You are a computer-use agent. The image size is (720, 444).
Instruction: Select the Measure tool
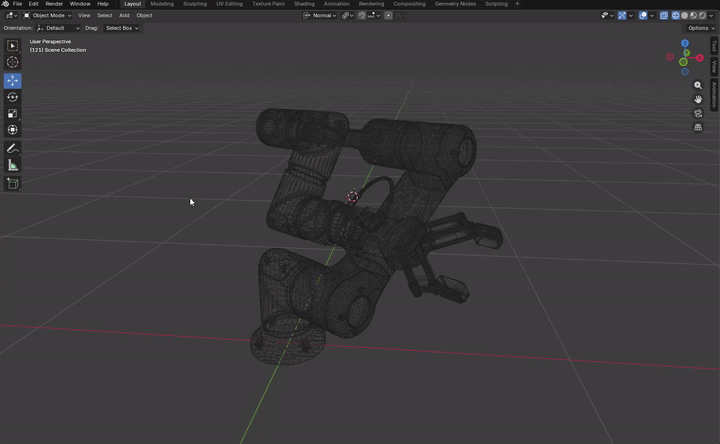pyautogui.click(x=12, y=165)
